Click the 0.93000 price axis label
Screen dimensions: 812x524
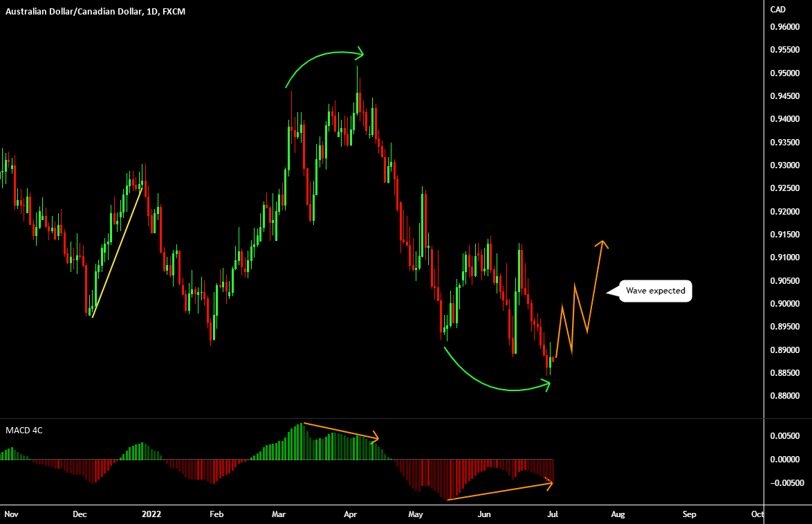[x=785, y=165]
